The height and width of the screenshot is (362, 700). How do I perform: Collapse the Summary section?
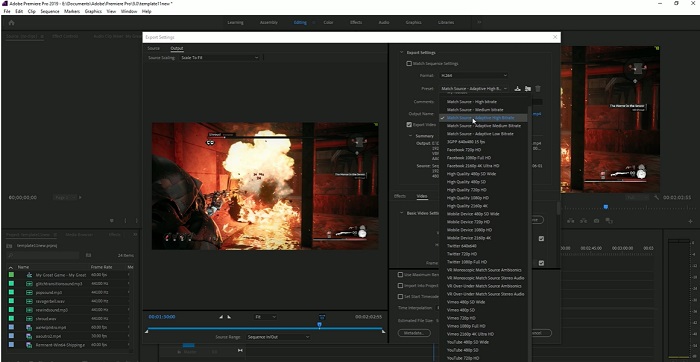[x=411, y=136]
